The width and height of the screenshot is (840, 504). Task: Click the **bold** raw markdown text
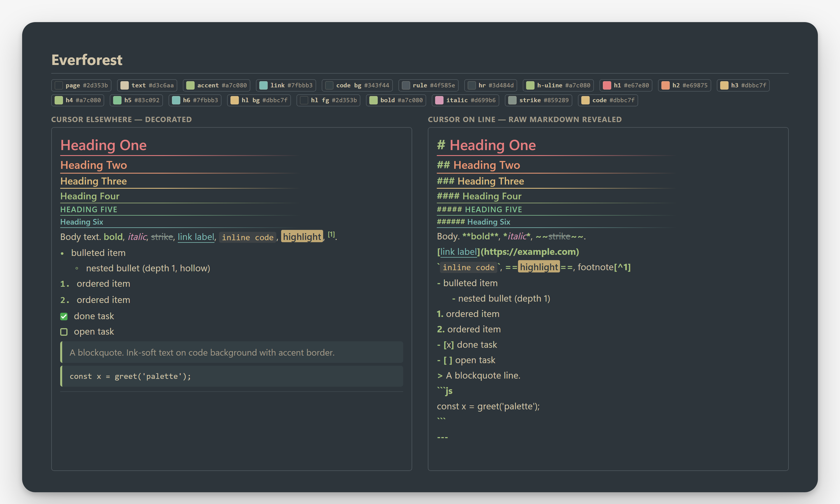(481, 236)
